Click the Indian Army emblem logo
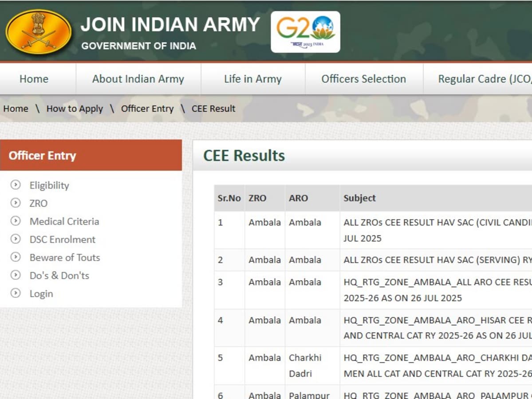The width and height of the screenshot is (532, 399). pos(38,31)
